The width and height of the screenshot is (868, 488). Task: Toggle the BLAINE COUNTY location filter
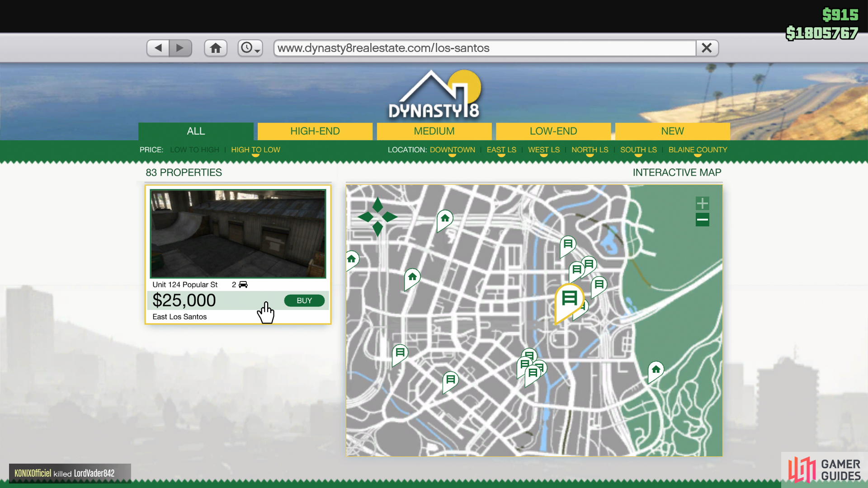click(698, 150)
